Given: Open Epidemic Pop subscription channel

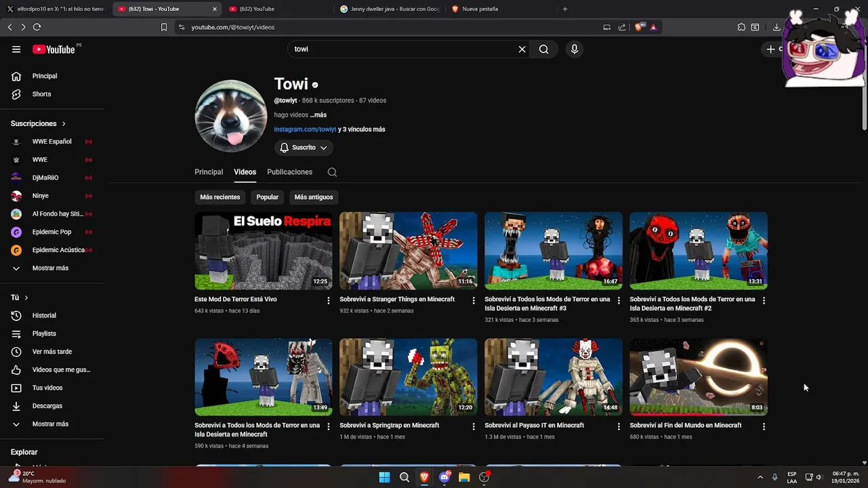Looking at the screenshot, I should click(x=53, y=232).
